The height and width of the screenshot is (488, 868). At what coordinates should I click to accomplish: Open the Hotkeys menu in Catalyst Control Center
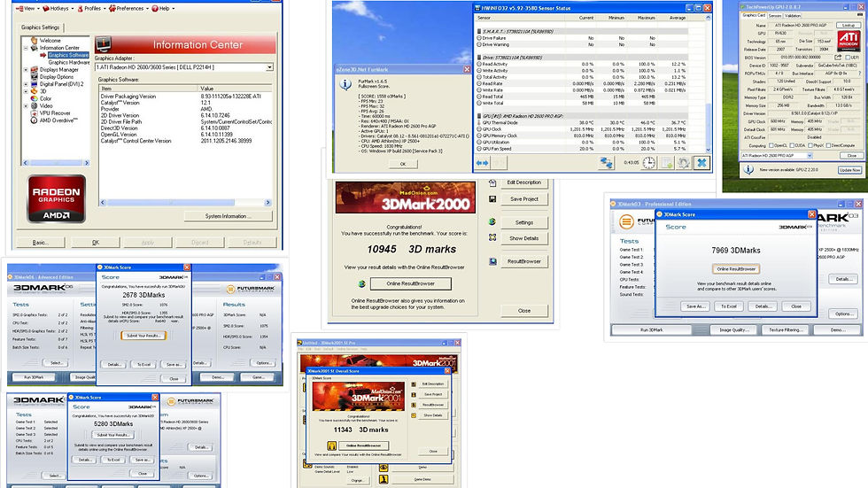tap(58, 8)
